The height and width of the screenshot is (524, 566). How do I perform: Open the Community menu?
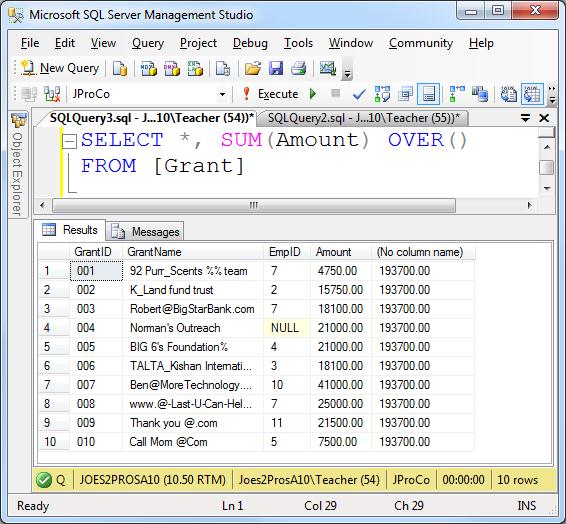click(x=421, y=43)
